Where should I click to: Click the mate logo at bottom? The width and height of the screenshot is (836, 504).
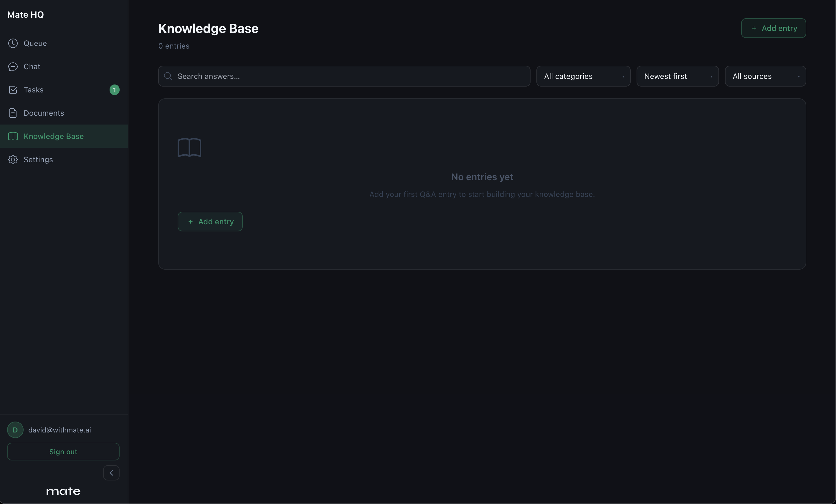click(63, 491)
